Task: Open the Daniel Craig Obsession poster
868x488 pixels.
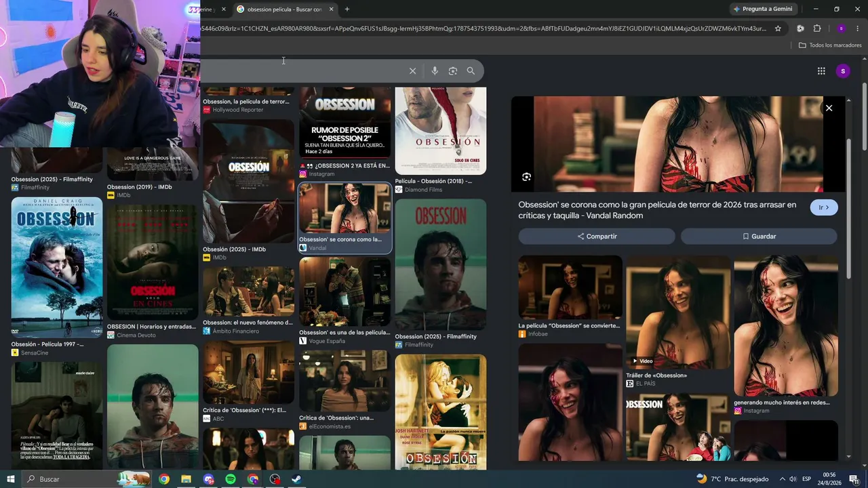Action: pos(57,268)
